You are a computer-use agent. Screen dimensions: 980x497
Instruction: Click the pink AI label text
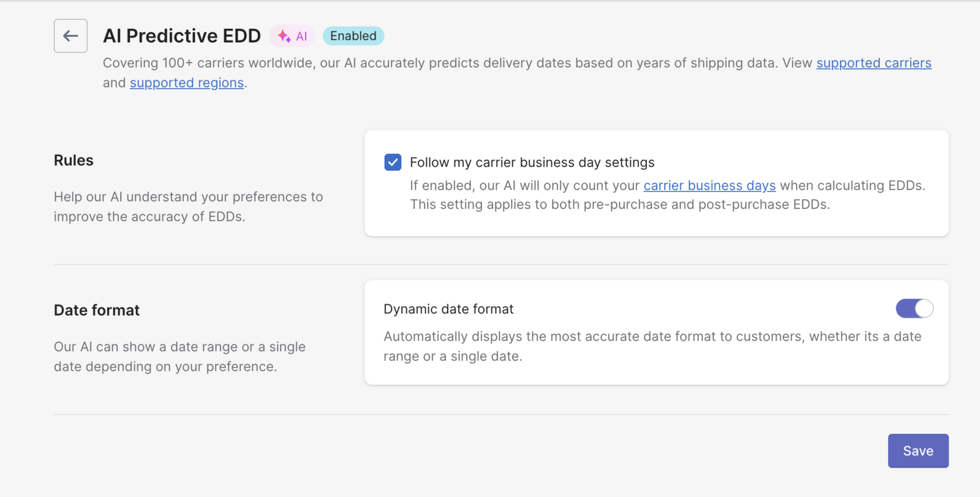(301, 37)
